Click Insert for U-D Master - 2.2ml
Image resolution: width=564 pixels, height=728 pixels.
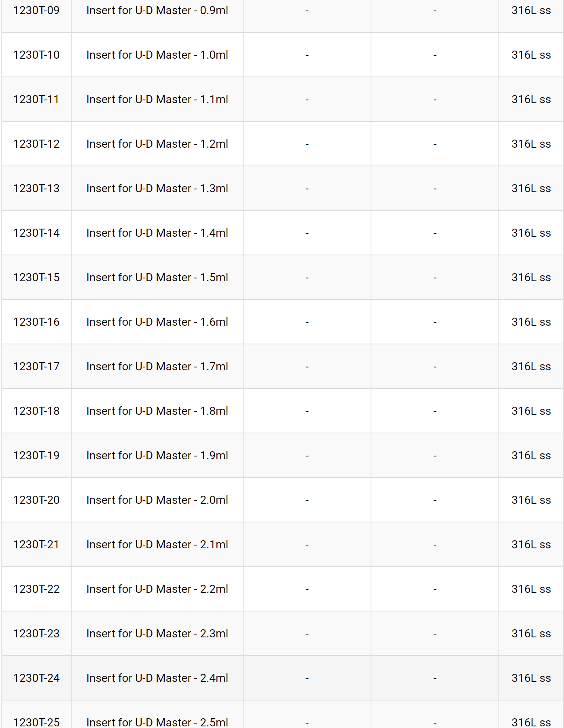point(157,589)
